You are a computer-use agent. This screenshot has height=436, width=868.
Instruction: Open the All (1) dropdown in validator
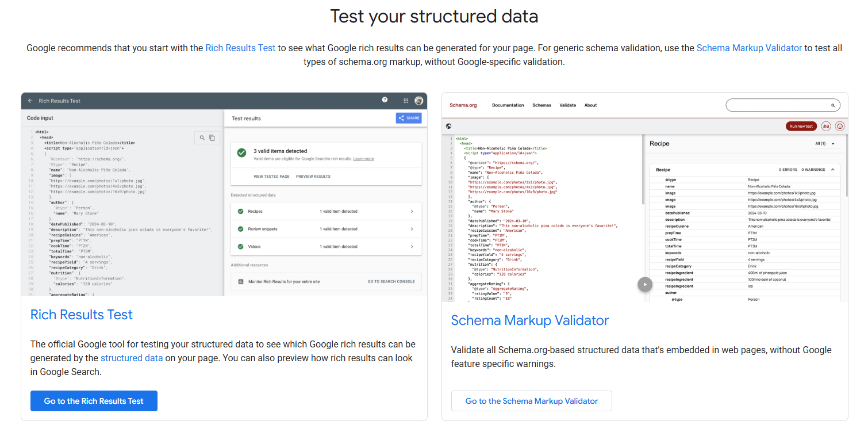(825, 143)
